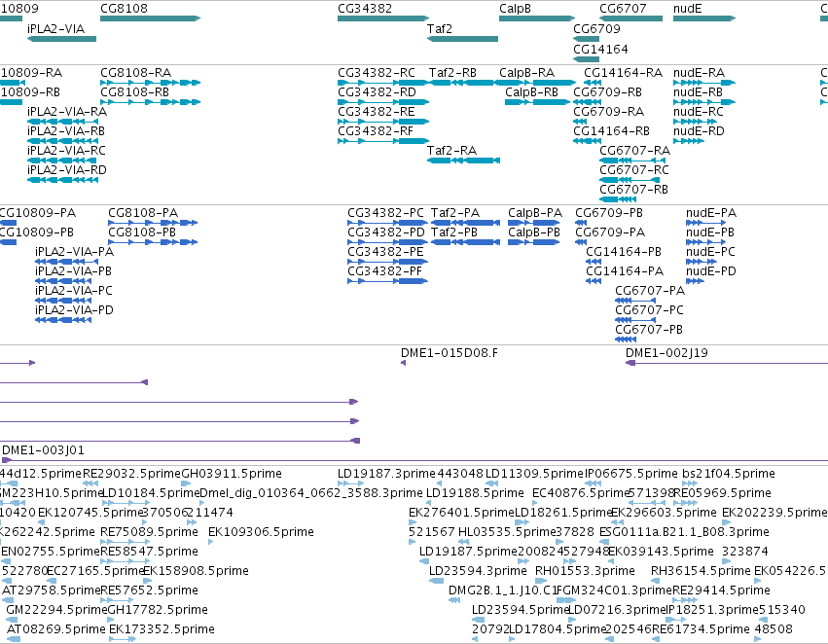828x644 pixels.
Task: Select protein CG14164-PB
Action: pyautogui.click(x=624, y=252)
